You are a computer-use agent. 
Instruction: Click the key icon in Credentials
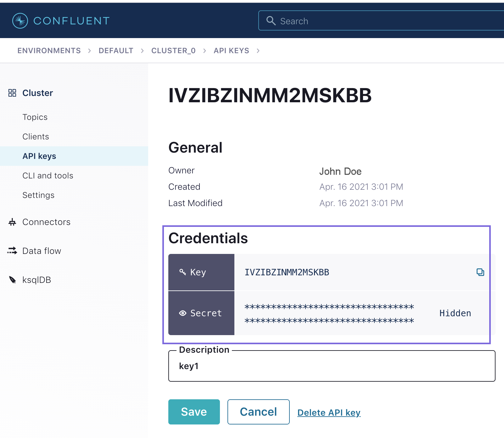tap(182, 272)
